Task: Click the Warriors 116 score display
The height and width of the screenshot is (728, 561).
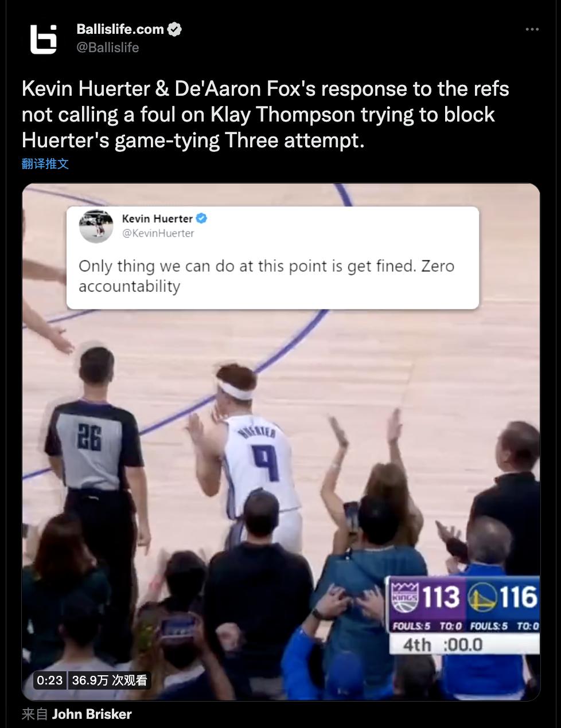Action: click(x=503, y=597)
